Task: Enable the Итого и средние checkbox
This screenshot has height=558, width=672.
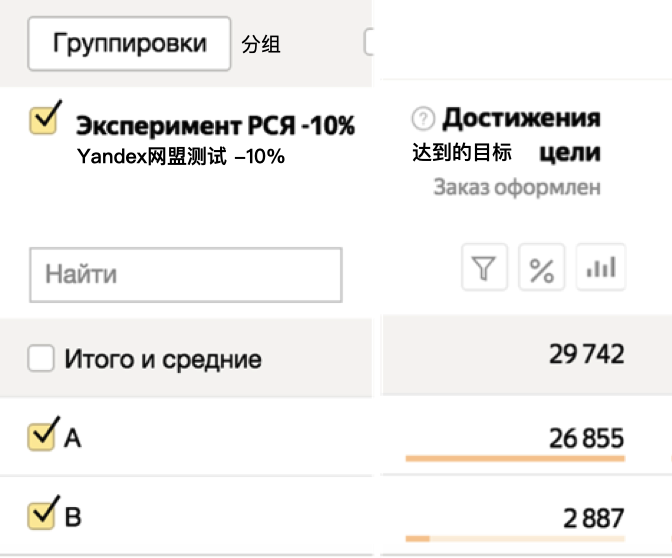Action: [41, 359]
